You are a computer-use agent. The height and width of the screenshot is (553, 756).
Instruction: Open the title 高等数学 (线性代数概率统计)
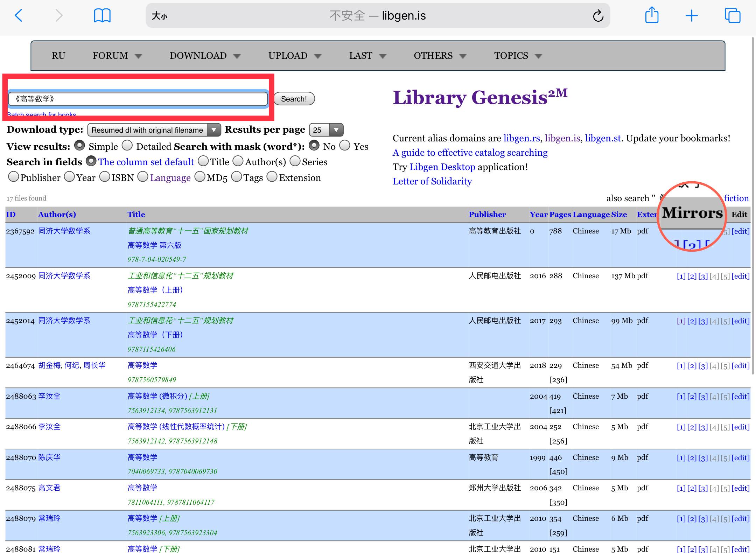point(176,427)
